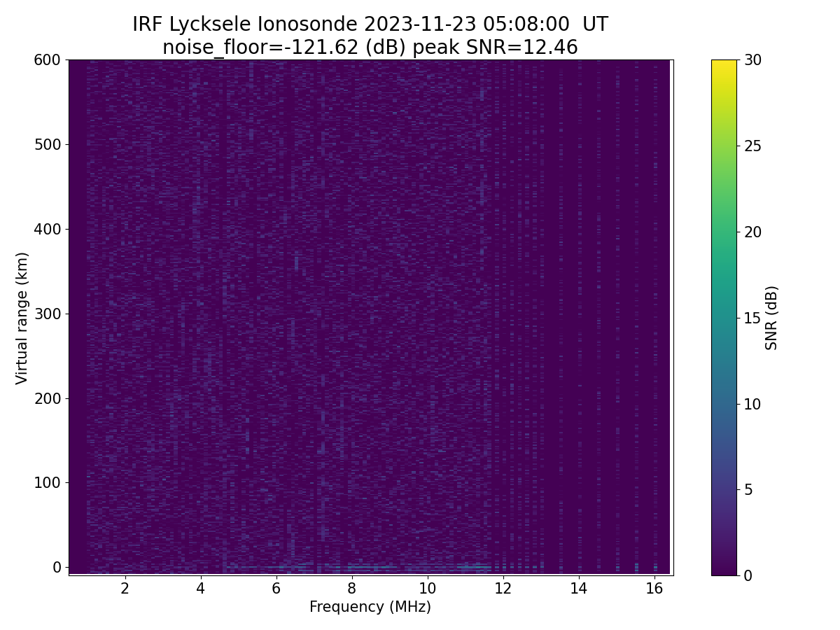
Task: Click the 8 MHz frequency tick label
Action: coord(351,588)
